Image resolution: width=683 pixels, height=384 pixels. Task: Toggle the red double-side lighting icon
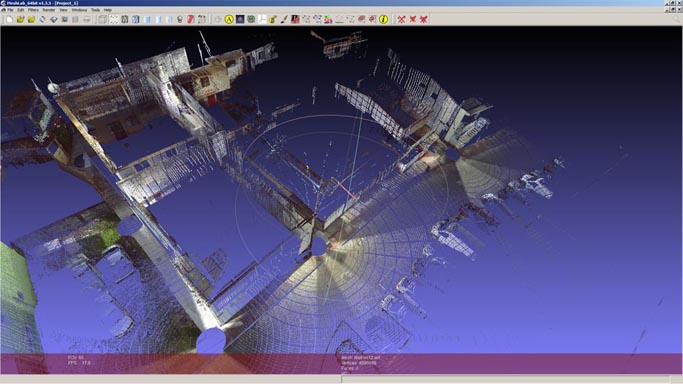(191, 19)
